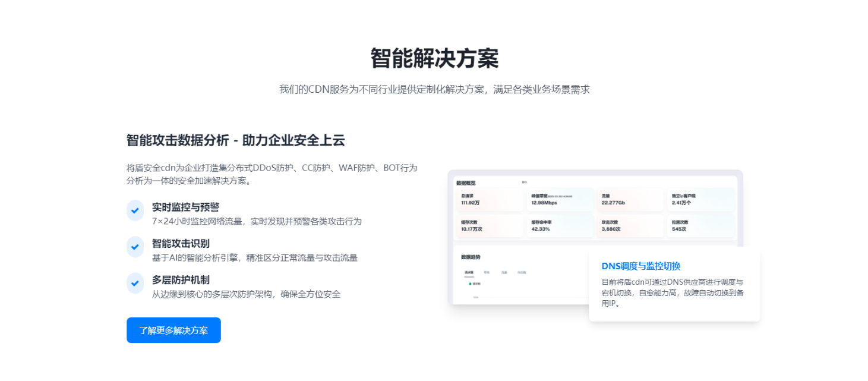This screenshot has width=868, height=381.
Task: Click the 了解更多解决方案 button
Action: point(173,330)
